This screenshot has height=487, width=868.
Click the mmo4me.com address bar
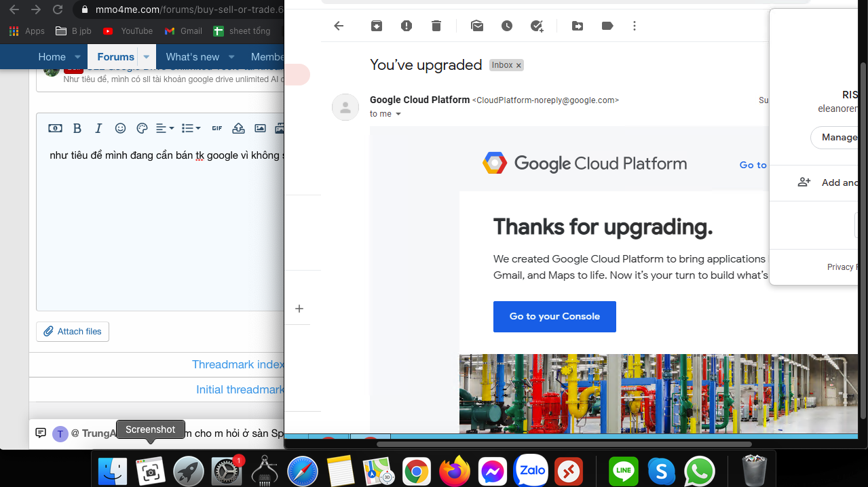tap(182, 9)
